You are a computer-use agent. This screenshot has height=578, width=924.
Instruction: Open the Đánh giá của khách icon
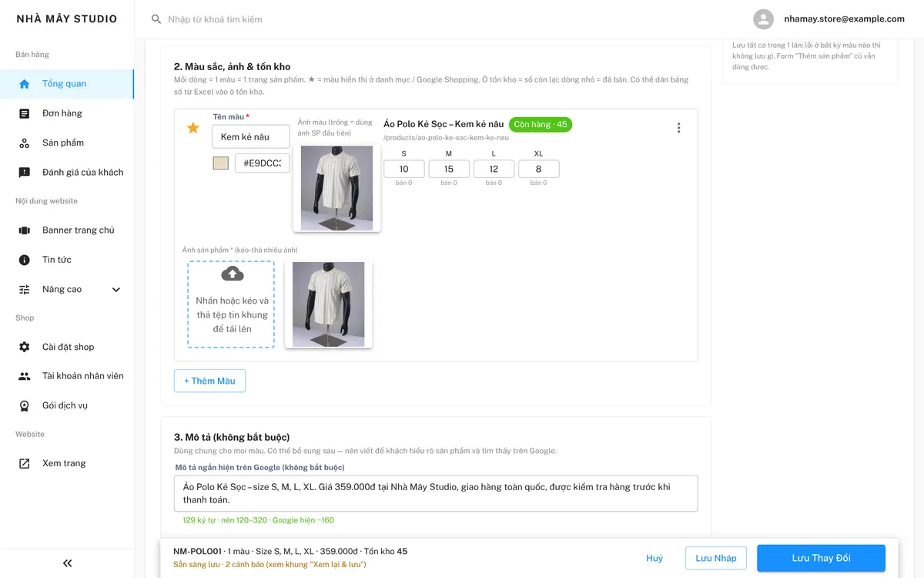25,173
